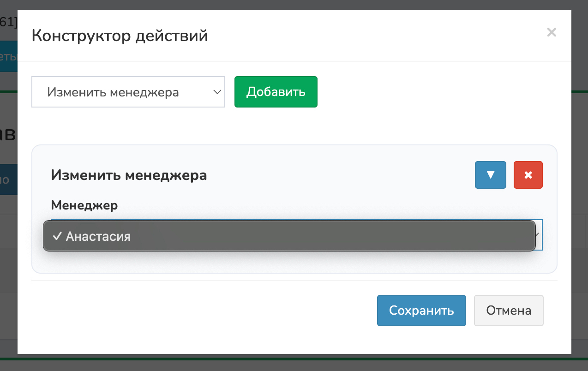Click the checkmark next to Анастасия
The width and height of the screenshot is (588, 371).
point(57,236)
